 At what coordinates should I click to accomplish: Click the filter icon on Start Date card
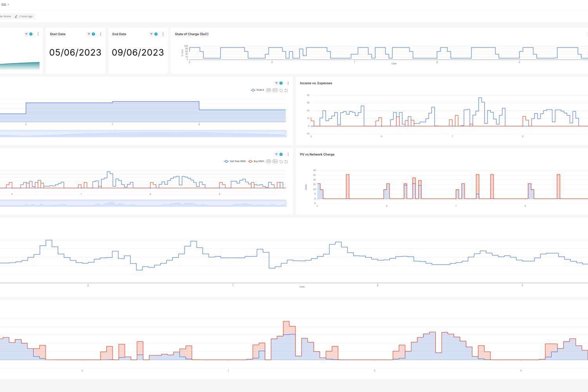tap(89, 34)
